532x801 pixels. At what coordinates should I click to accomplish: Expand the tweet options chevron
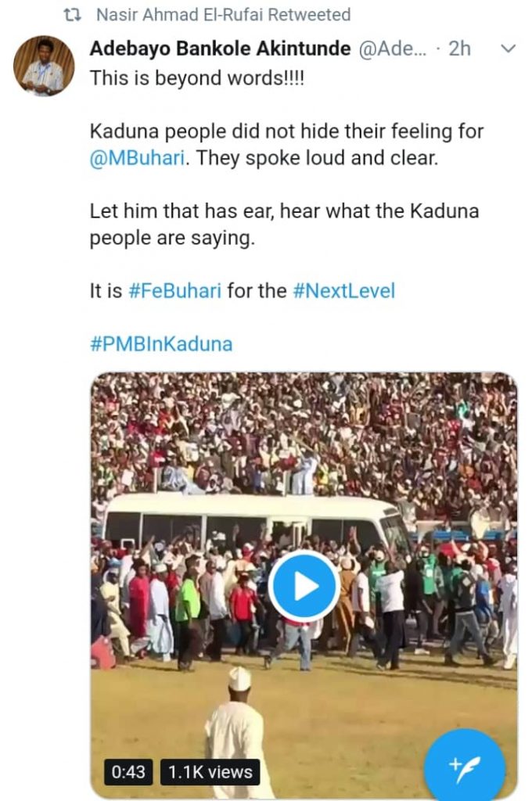click(508, 48)
